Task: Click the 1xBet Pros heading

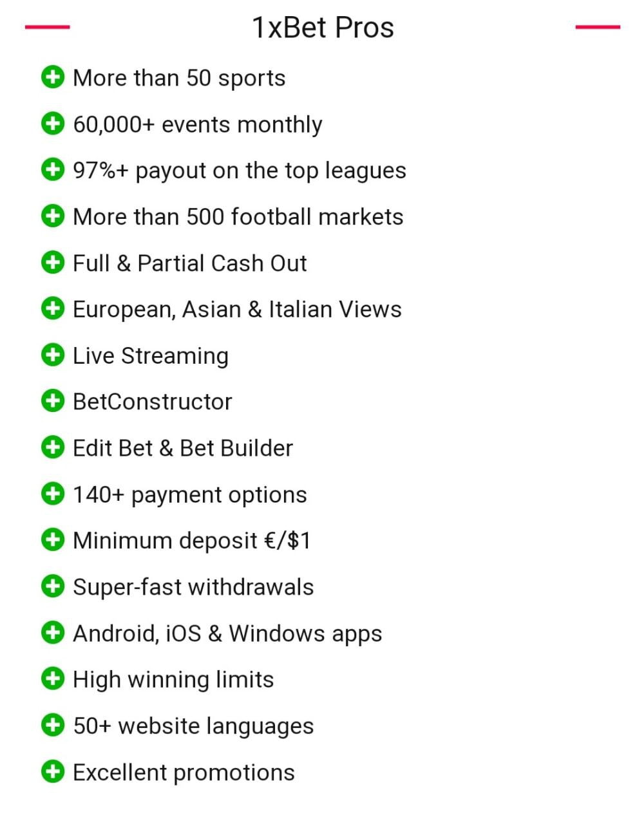Action: point(323,28)
